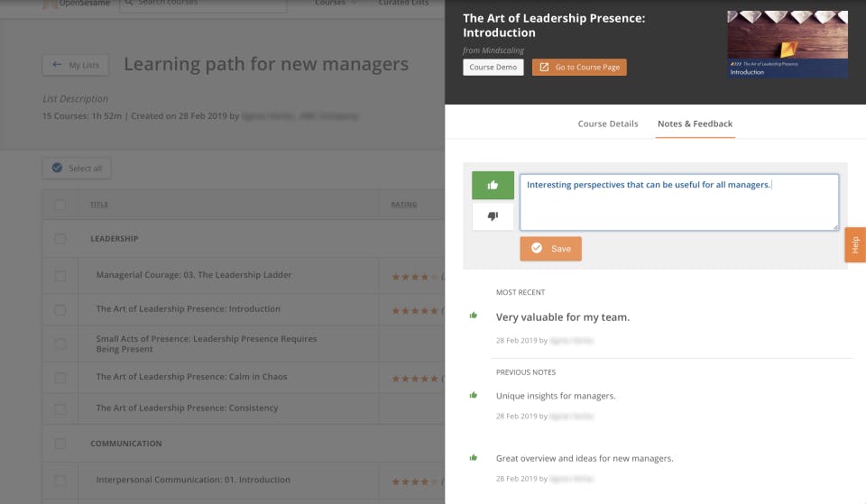
Task: Click the thumbs up feedback button
Action: tap(493, 185)
